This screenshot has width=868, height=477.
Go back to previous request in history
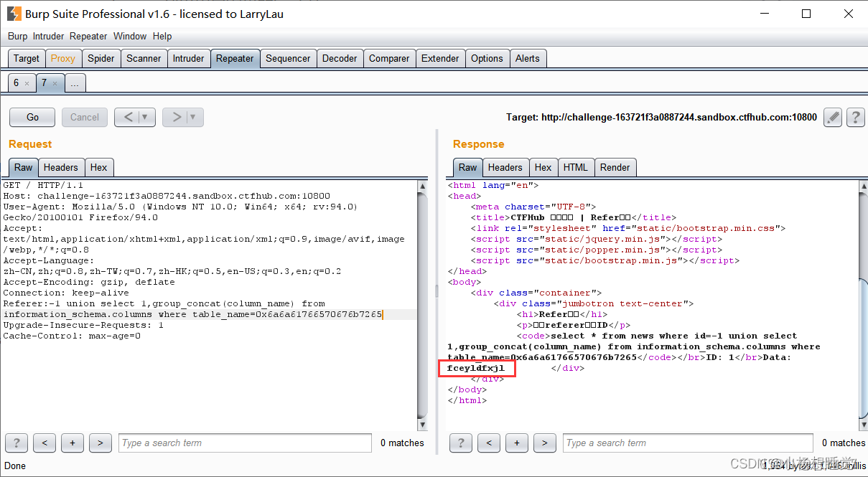[x=127, y=117]
